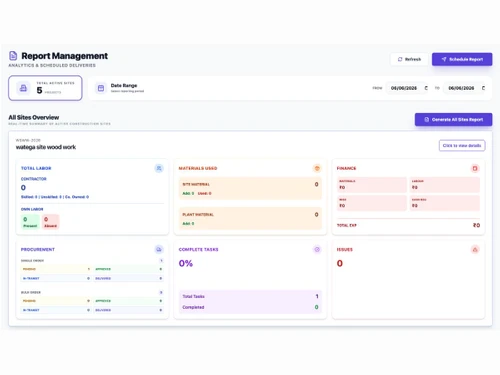This screenshot has width=500, height=375.
Task: Click the Absent own labor count tile
Action: 50,222
